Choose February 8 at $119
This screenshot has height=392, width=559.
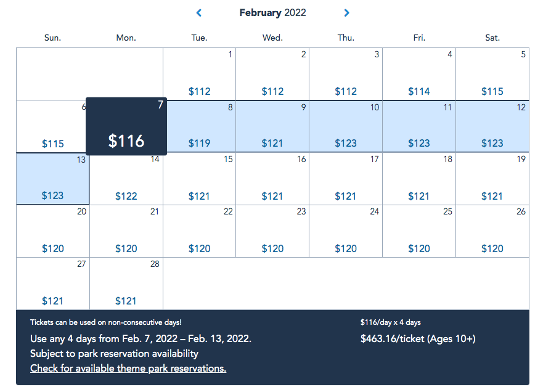point(201,126)
